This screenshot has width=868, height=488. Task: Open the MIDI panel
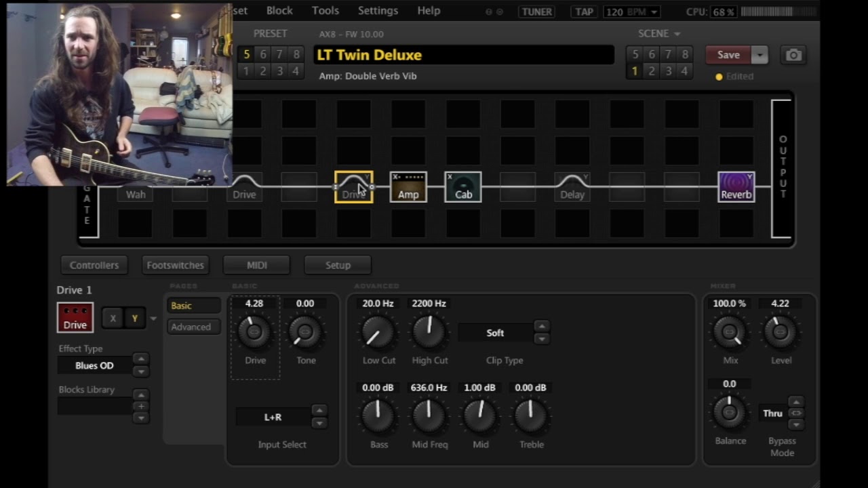(x=257, y=265)
